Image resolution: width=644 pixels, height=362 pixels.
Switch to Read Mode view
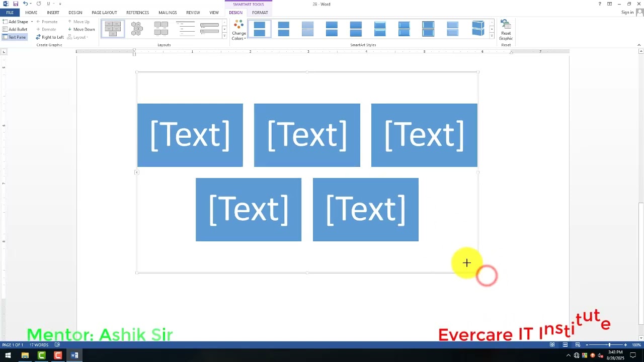point(552,345)
